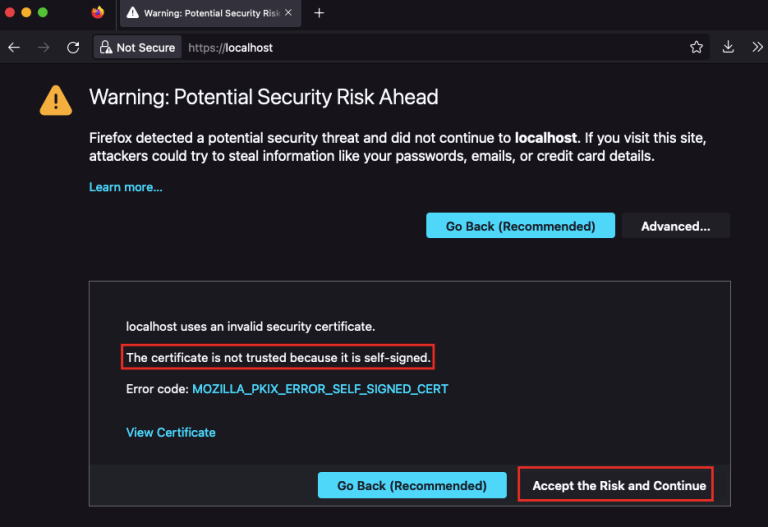
Task: Click the lower Go Back (Recommended) button
Action: point(412,485)
